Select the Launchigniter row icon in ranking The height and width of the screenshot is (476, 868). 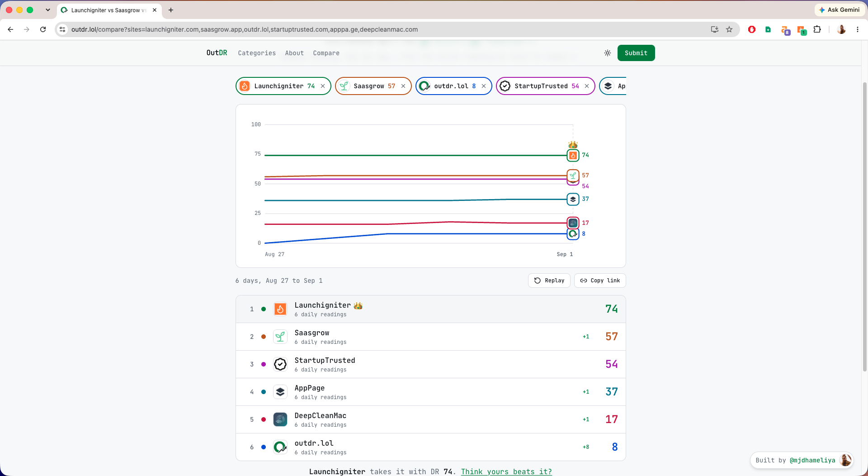[280, 309]
